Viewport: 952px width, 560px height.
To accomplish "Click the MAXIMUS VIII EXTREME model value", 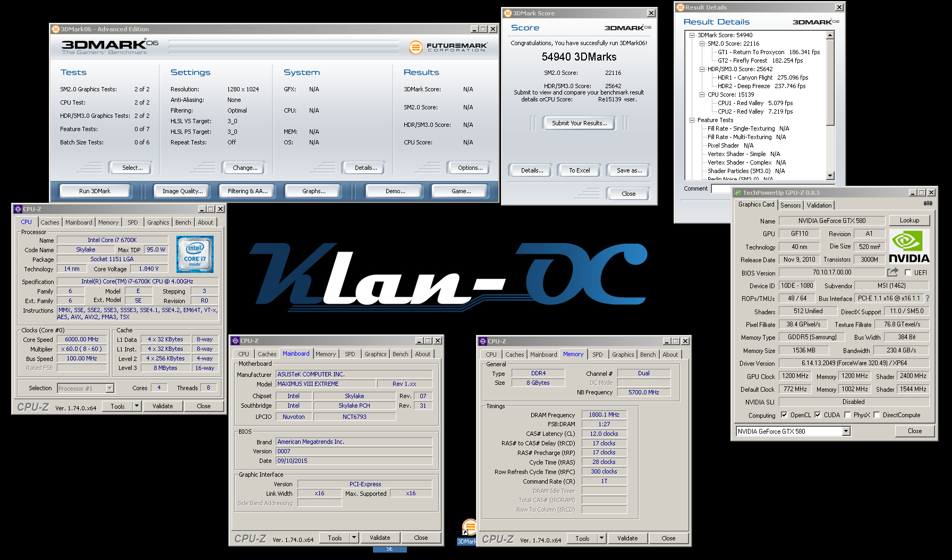I will pos(326,384).
